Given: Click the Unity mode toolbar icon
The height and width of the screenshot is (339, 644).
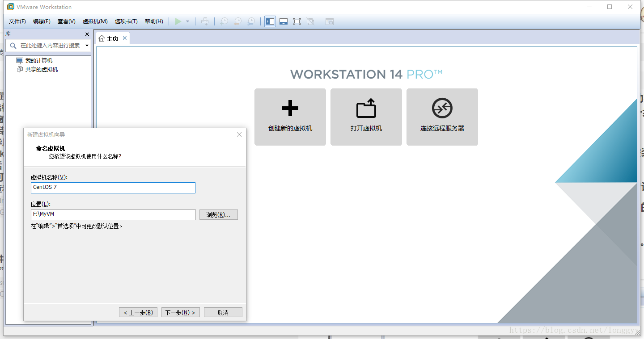Looking at the screenshot, I should coord(310,21).
